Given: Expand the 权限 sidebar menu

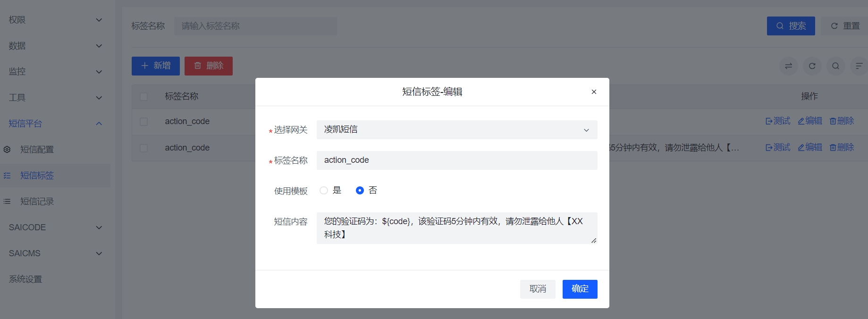Looking at the screenshot, I should click(55, 20).
